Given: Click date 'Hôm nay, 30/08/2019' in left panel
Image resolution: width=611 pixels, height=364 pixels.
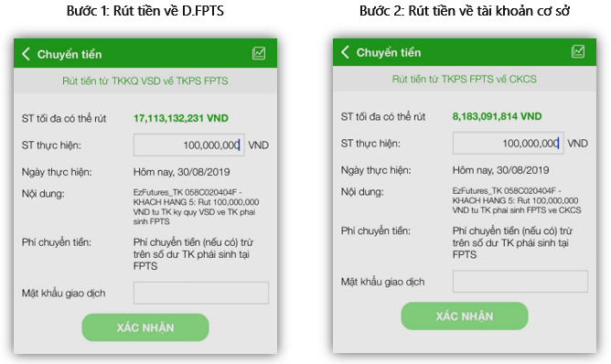Looking at the screenshot, I should click(182, 172).
